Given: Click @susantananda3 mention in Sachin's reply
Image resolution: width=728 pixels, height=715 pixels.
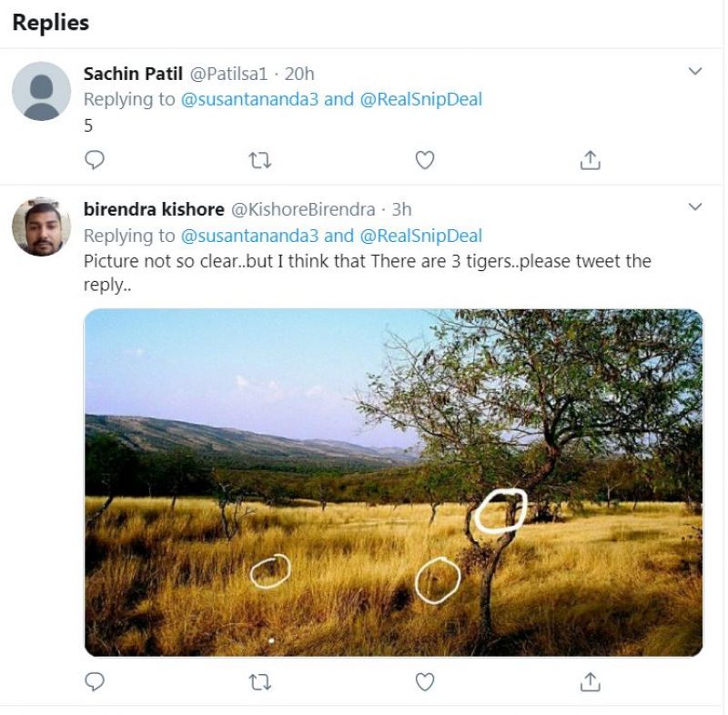Looking at the screenshot, I should point(250,99).
